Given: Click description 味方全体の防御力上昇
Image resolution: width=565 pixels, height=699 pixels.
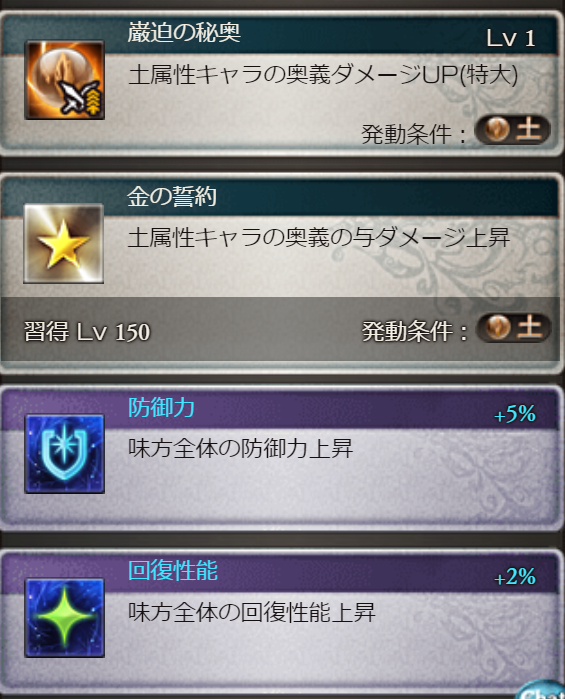Looking at the screenshot, I should (x=241, y=448).
